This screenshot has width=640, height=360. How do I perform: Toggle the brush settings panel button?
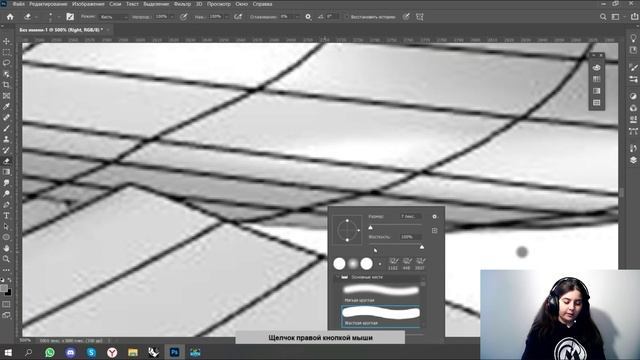click(x=70, y=17)
